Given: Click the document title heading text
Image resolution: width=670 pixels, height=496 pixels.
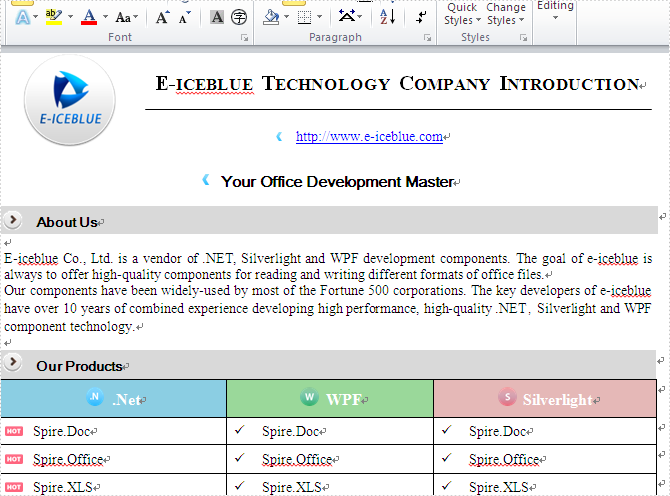Looking at the screenshot, I should pyautogui.click(x=397, y=84).
